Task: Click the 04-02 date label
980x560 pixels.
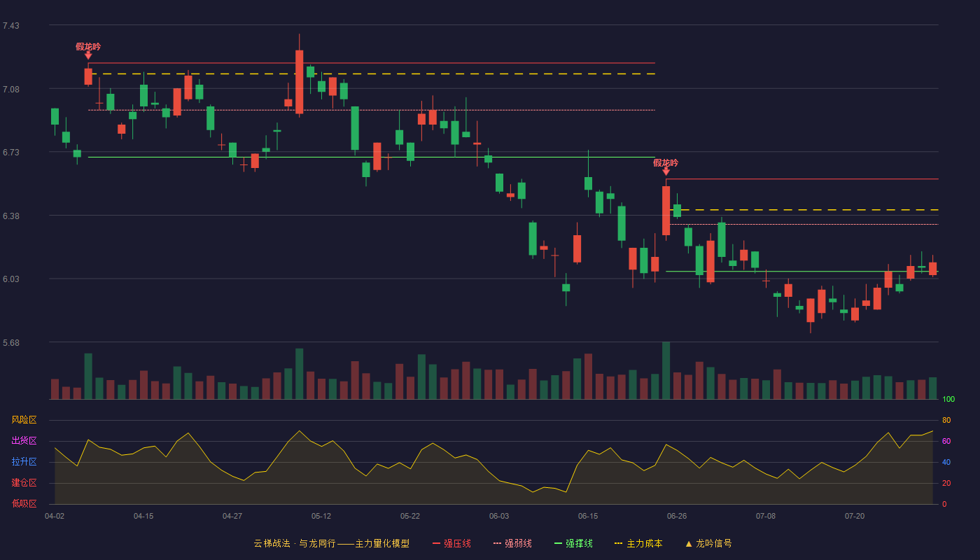Action: (55, 516)
